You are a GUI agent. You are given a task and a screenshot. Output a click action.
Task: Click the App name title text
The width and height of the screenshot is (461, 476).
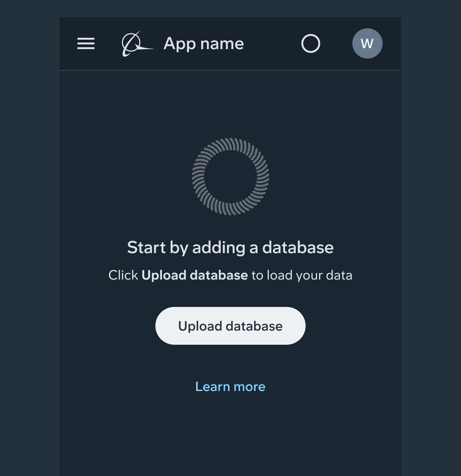pyautogui.click(x=203, y=43)
